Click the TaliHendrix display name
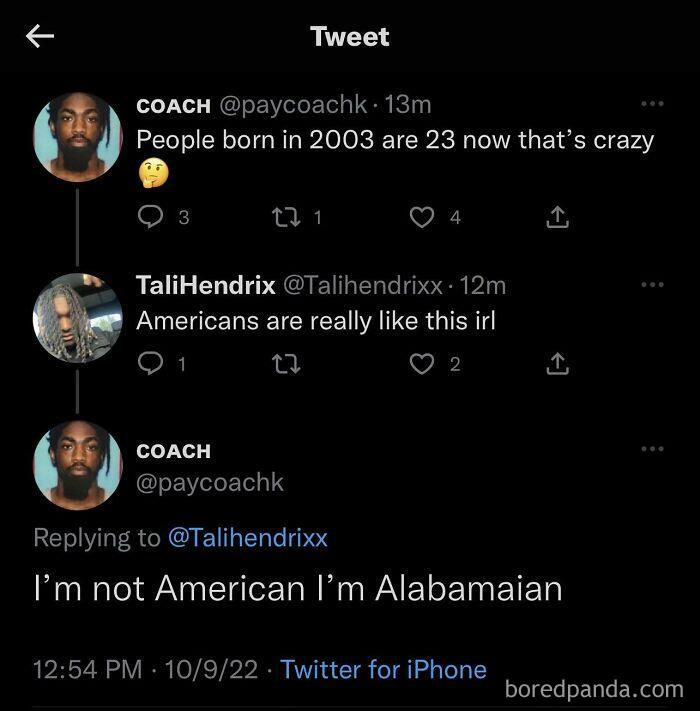Viewport: 700px width, 711px height. coord(205,285)
